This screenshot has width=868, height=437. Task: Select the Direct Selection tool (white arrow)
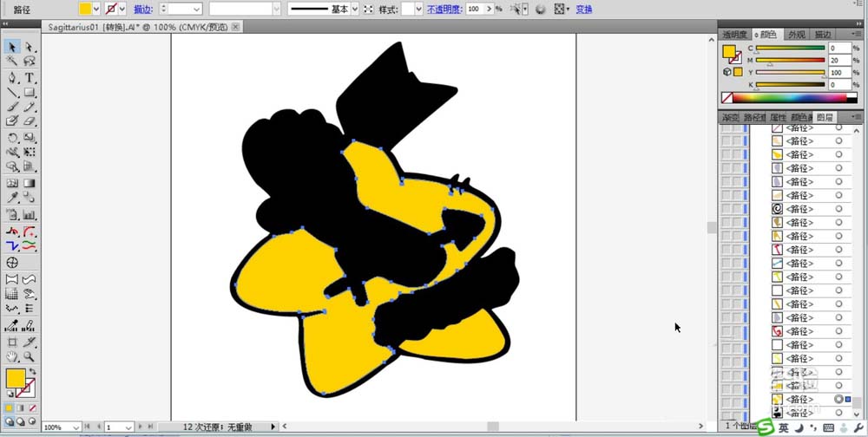point(29,47)
